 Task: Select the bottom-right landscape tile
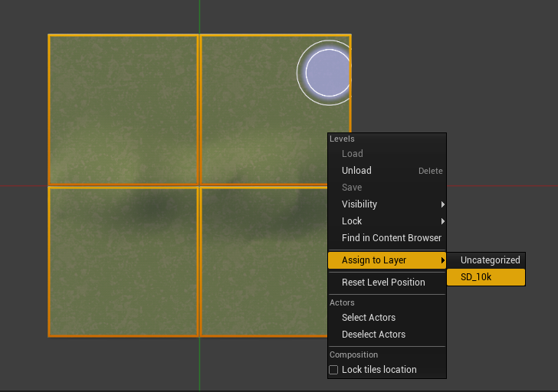pos(264,262)
